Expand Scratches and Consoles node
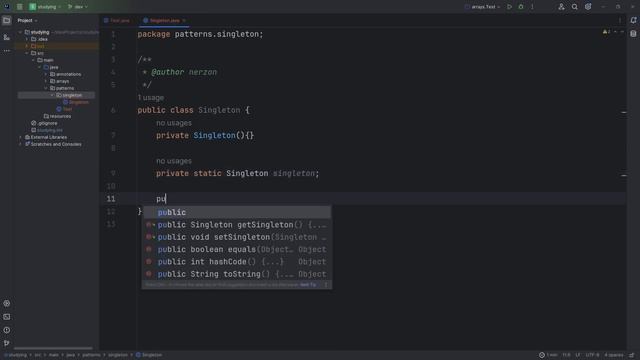This screenshot has height=360, width=640. pyautogui.click(x=20, y=144)
